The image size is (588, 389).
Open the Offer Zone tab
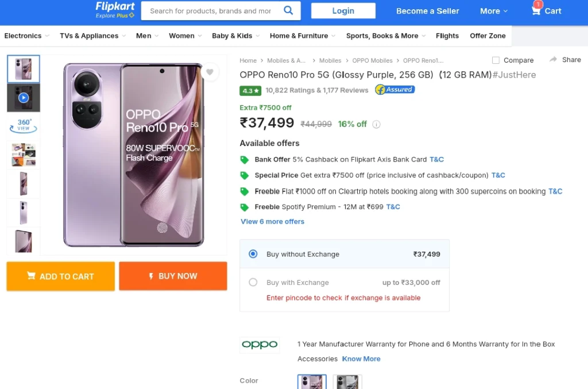pyautogui.click(x=488, y=36)
